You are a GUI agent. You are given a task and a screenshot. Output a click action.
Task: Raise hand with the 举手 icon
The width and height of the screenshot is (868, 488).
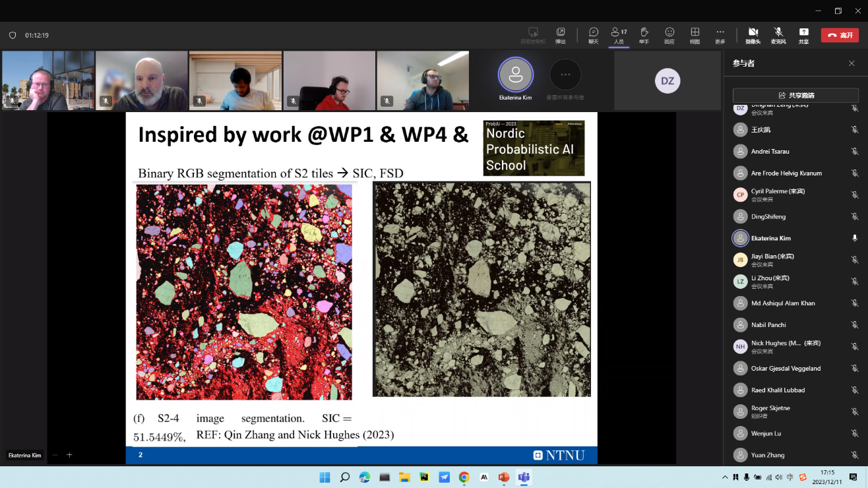(644, 35)
